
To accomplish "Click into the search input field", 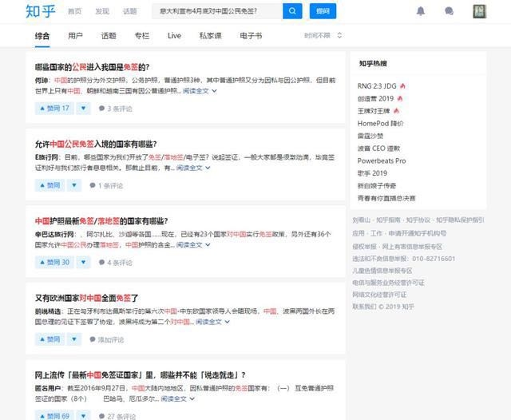I will [216, 11].
